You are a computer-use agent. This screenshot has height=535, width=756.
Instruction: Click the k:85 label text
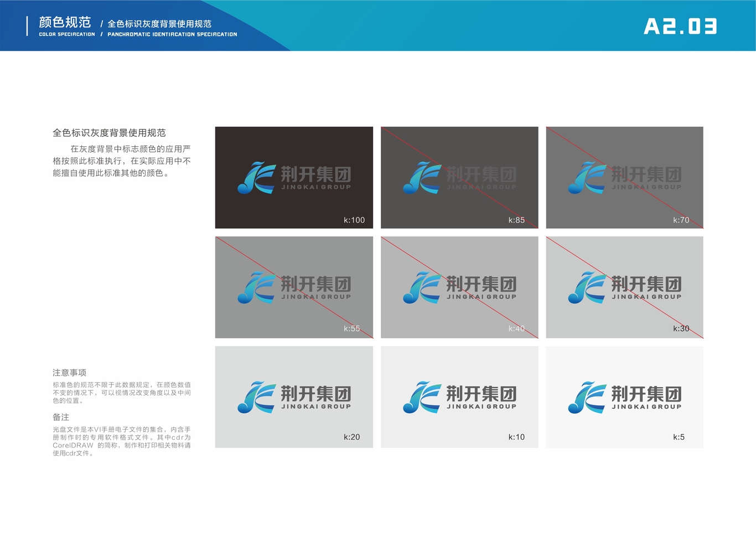tap(516, 220)
